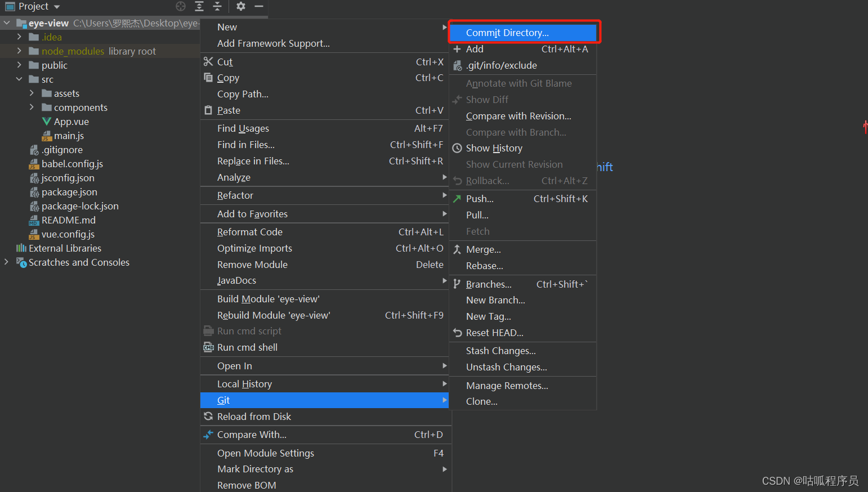The height and width of the screenshot is (492, 868).
Task: Click the Scratches and Consoles icon
Action: coord(21,262)
